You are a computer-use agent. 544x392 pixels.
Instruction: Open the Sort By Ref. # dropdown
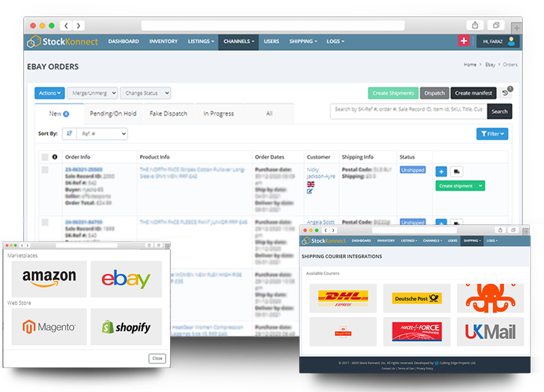click(102, 134)
